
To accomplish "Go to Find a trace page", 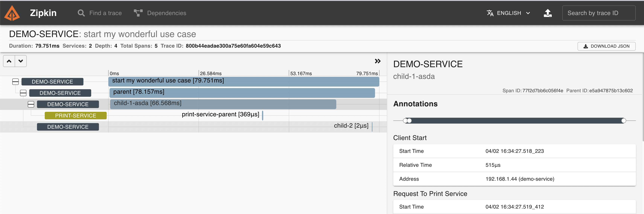I will click(x=105, y=13).
